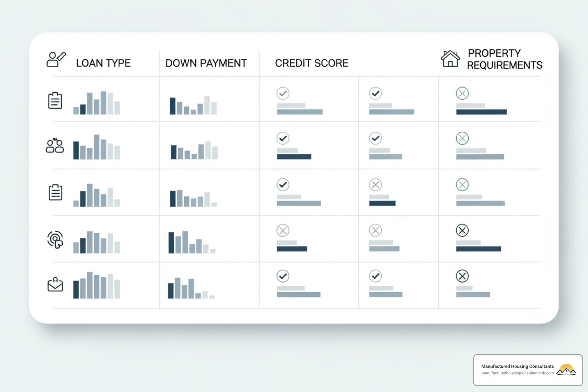Click the envelope row's property requirements X mark

click(462, 276)
